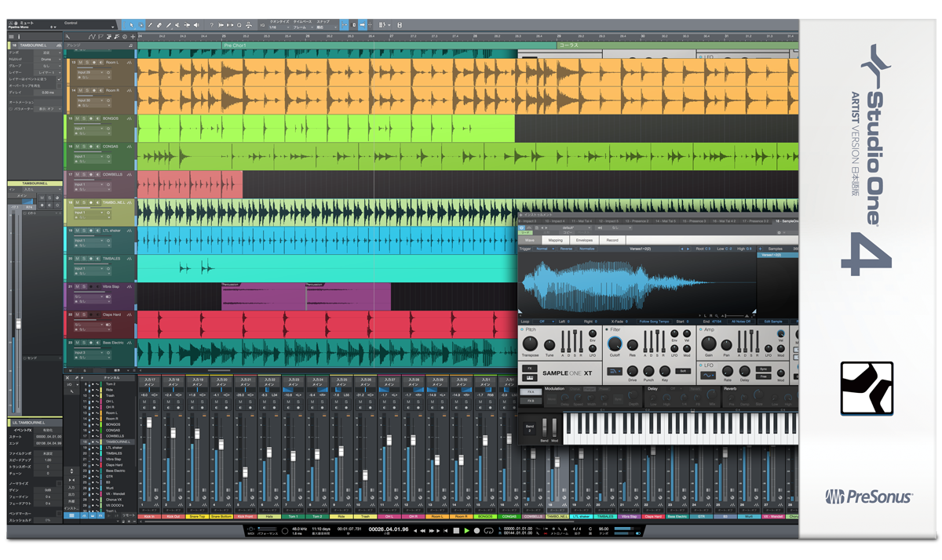Click the Kick In channel fader

coord(149,423)
